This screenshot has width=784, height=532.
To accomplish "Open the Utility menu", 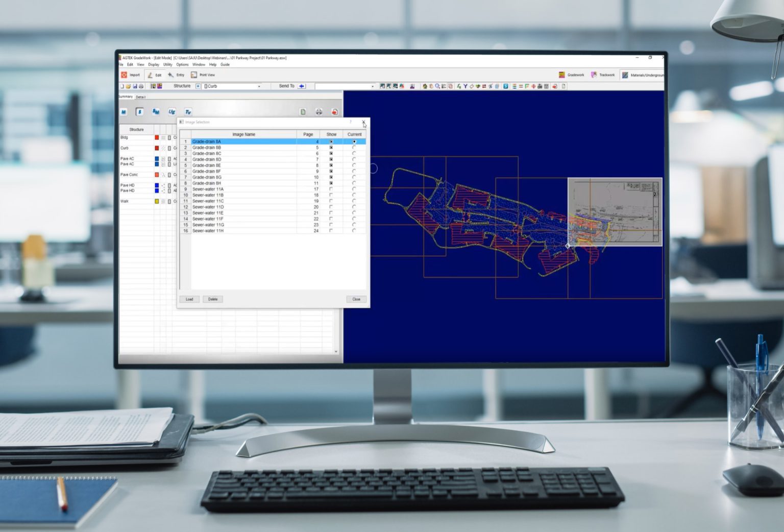I will [167, 65].
